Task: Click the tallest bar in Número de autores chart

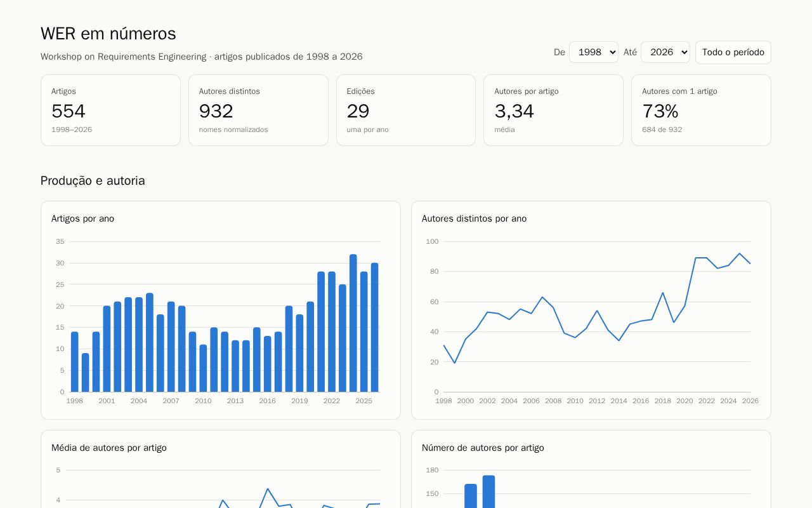Action: [488, 491]
